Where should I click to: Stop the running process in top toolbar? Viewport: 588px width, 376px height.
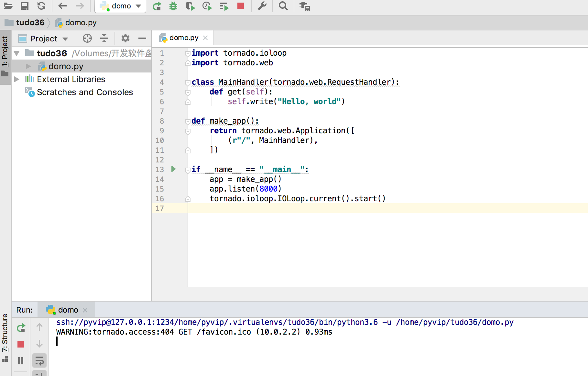240,6
